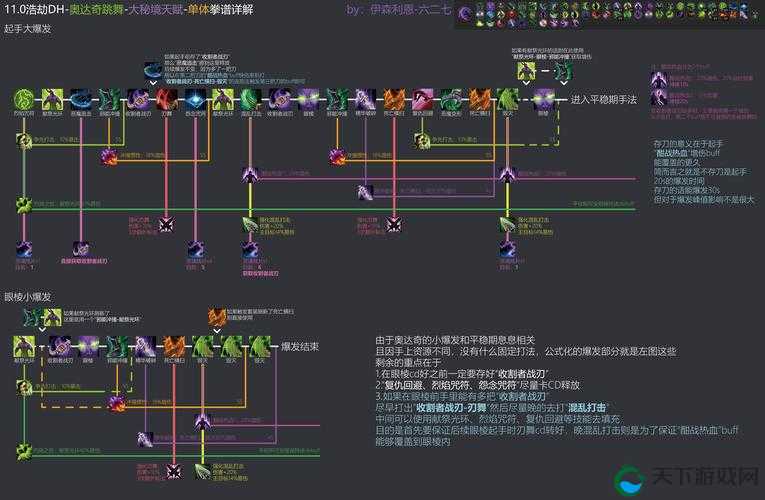Viewport: 765px width, 500px height.
Task: Click the fiery 惯性 buff icon in the 眼棱小爆发 section
Action: tap(117, 403)
